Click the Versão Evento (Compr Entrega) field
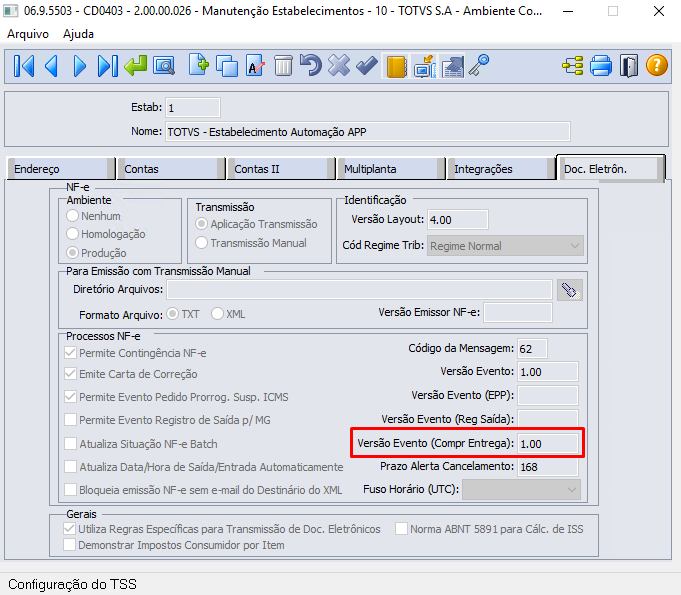This screenshot has width=681, height=595. pos(547,442)
